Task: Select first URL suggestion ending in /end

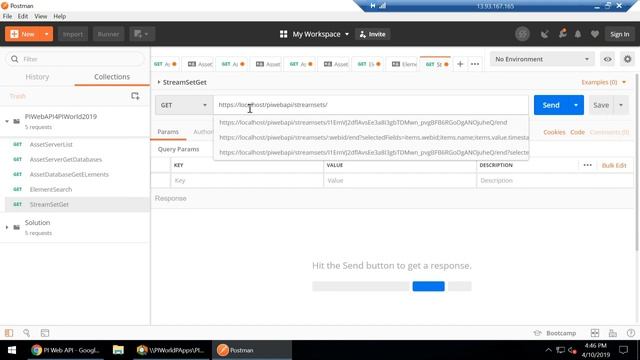Action: [x=371, y=122]
